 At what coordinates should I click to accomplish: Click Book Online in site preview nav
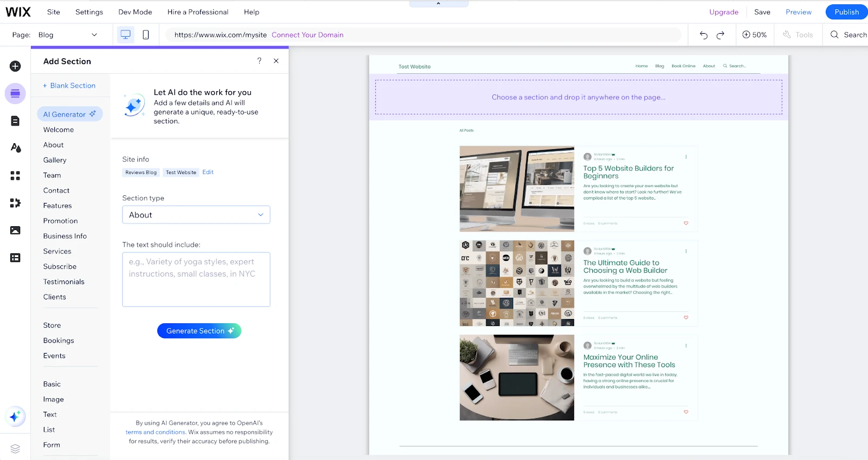tap(683, 66)
